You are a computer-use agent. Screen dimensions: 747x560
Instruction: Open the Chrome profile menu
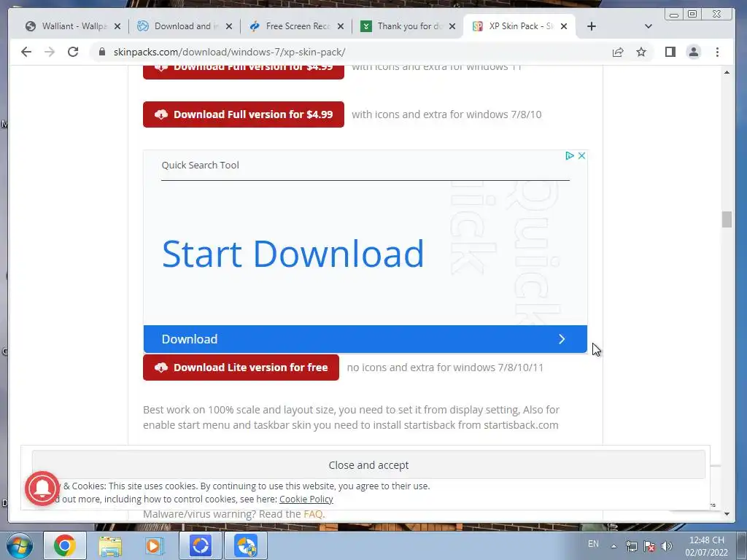[694, 52]
